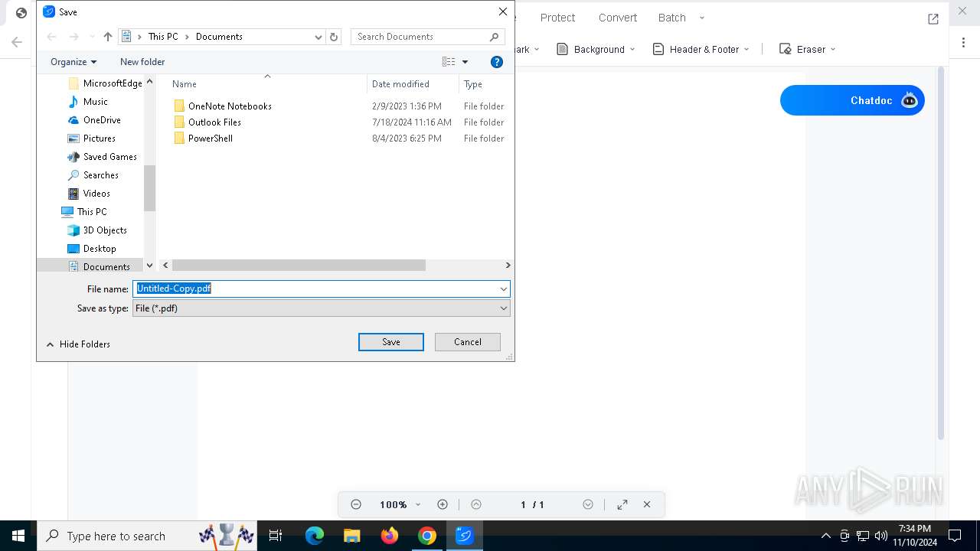This screenshot has width=980, height=551.
Task: Click the Save button
Action: [391, 342]
